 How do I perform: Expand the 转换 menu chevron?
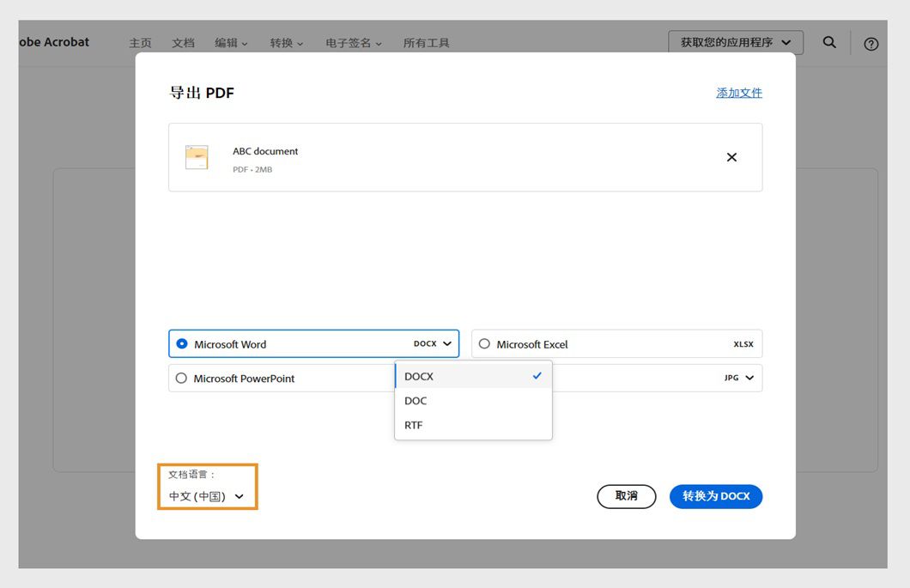(x=300, y=42)
